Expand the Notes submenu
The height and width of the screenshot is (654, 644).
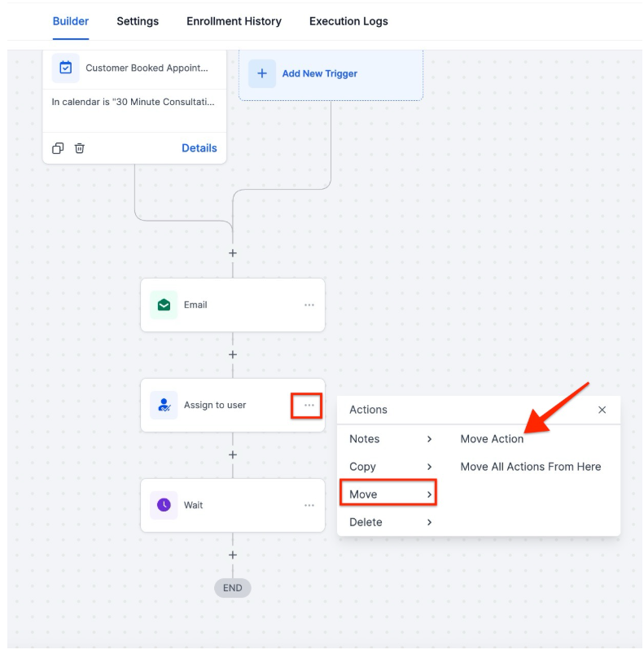388,439
